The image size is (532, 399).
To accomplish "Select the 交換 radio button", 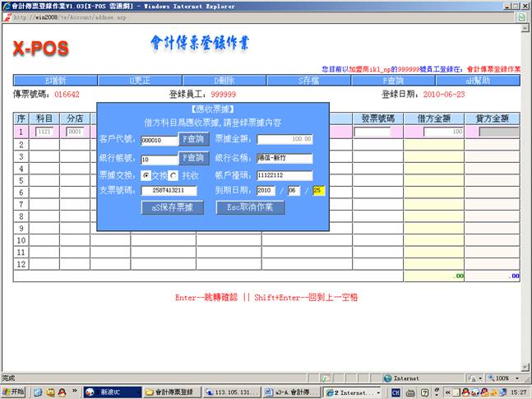I will 146,175.
